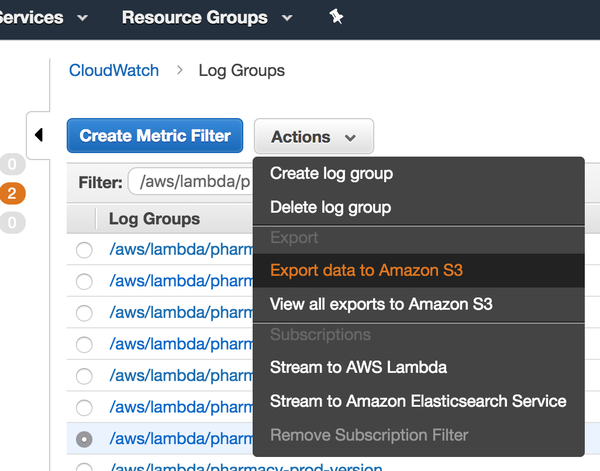Image resolution: width=600 pixels, height=471 pixels.
Task: Toggle the Actions dropdown button
Action: 313,137
